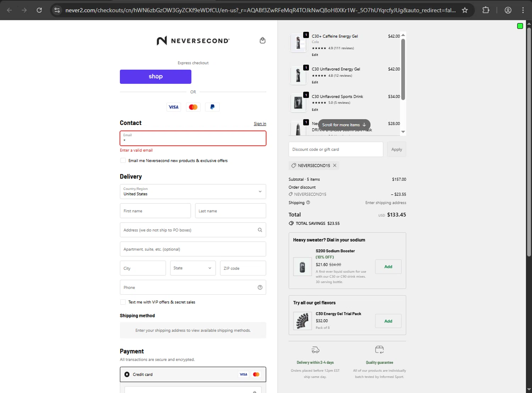Open the State dropdown
Image resolution: width=532 pixels, height=393 pixels.
[x=193, y=268]
